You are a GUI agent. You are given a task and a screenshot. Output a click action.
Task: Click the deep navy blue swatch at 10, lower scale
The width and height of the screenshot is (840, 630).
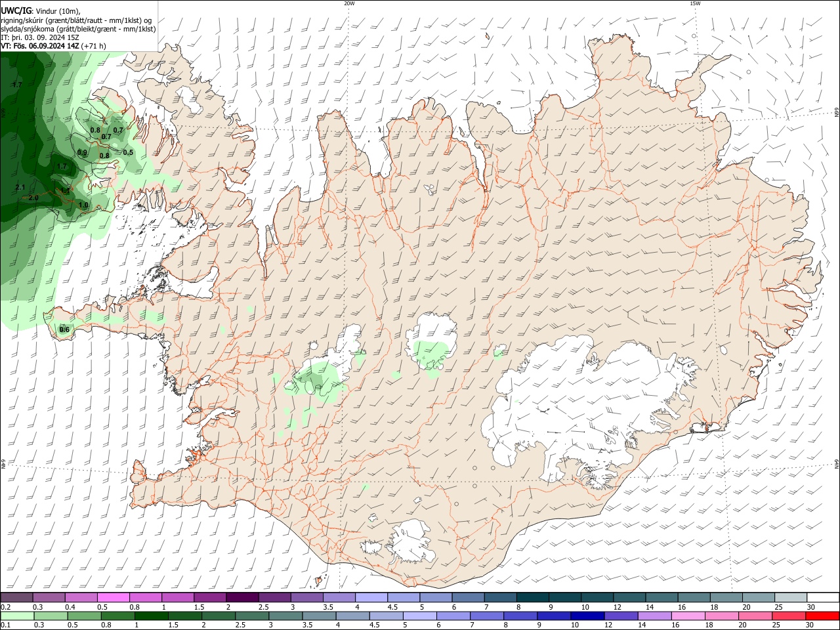tap(587, 616)
